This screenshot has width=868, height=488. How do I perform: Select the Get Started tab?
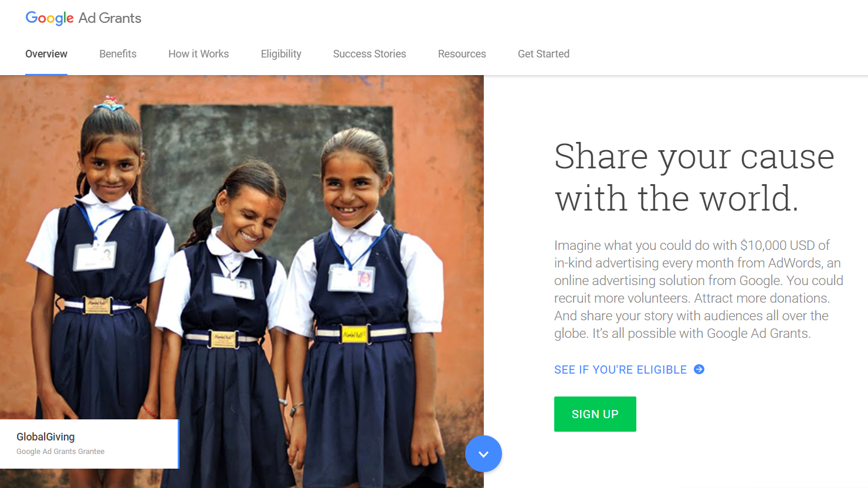pos(544,54)
